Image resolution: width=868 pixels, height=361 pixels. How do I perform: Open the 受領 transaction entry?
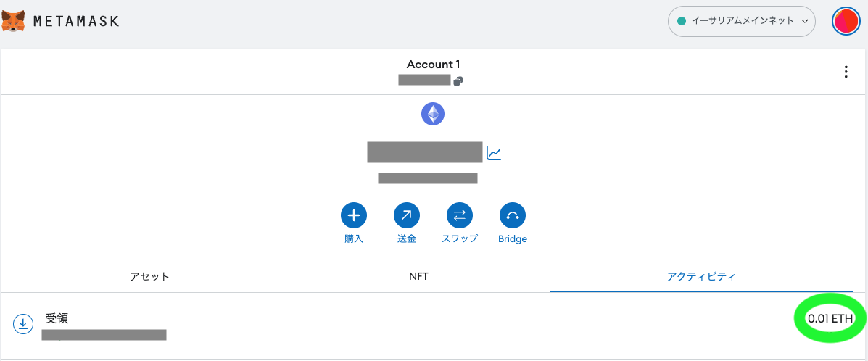(434, 325)
